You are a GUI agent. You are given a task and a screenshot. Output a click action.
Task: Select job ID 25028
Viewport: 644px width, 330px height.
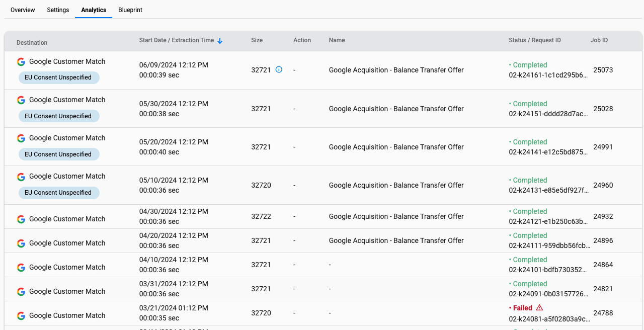[603, 109]
